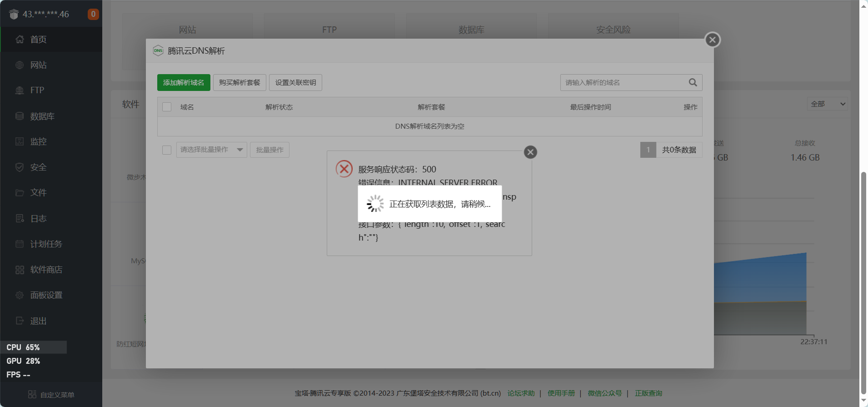Click 购买解析套餐 button
This screenshot has height=407, width=868.
point(239,82)
